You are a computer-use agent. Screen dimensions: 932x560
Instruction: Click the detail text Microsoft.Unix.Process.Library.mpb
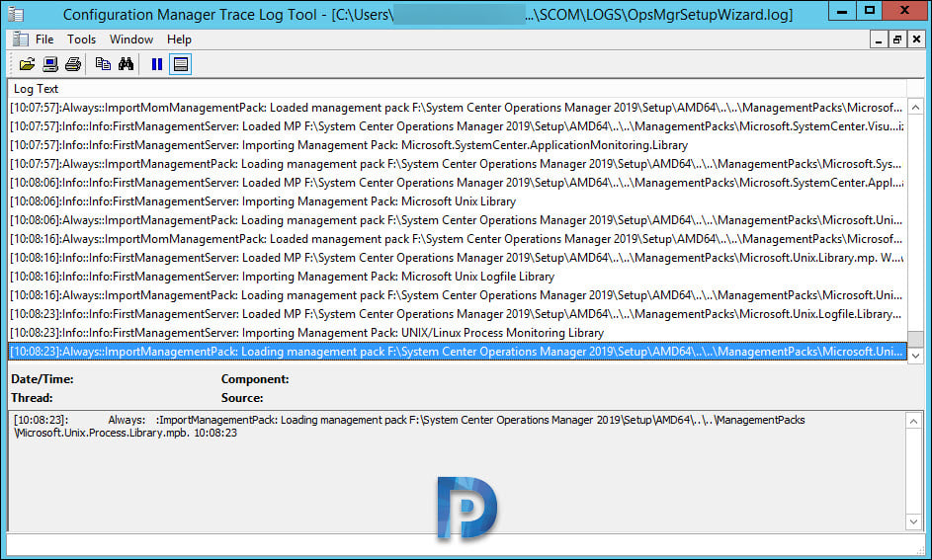(101, 433)
